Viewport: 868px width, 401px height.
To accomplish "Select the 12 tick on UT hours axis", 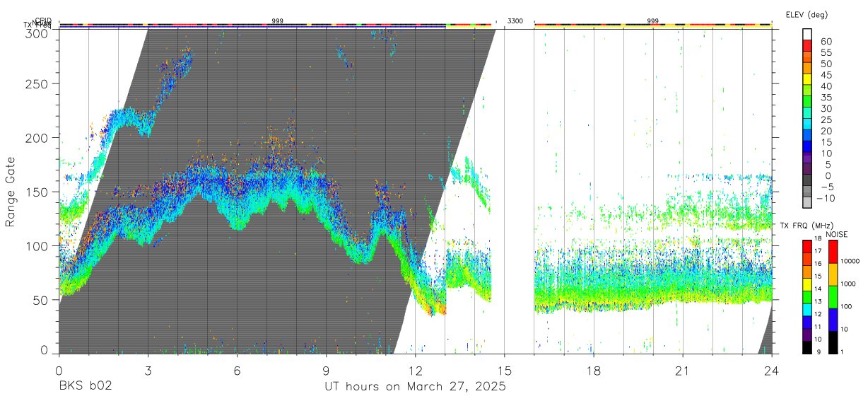I will point(415,370).
